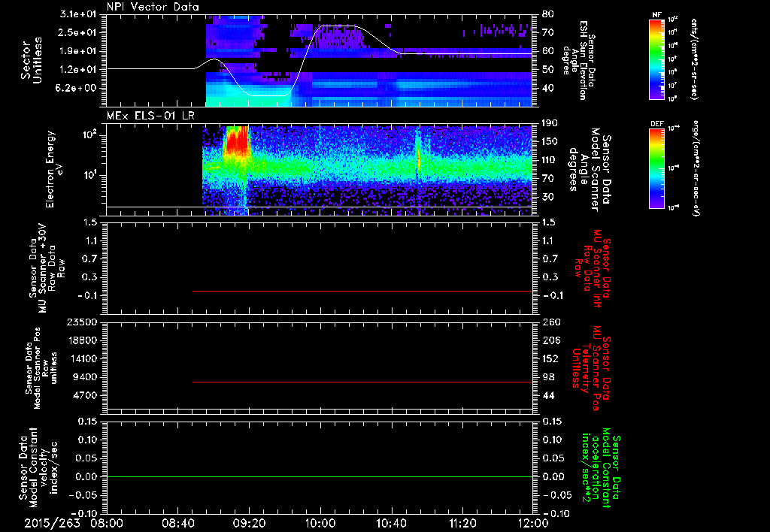Click the NPI Vector Data panel title
This screenshot has height=532, width=770.
point(153,7)
